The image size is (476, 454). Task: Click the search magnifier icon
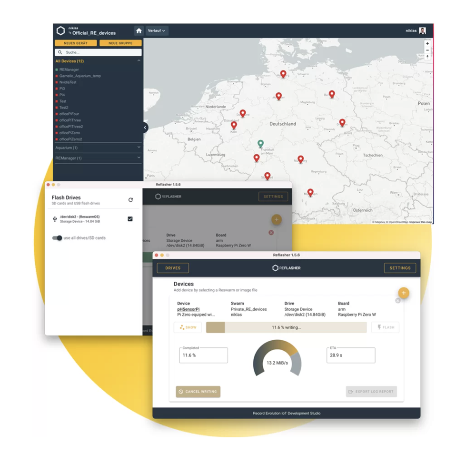[x=60, y=52]
